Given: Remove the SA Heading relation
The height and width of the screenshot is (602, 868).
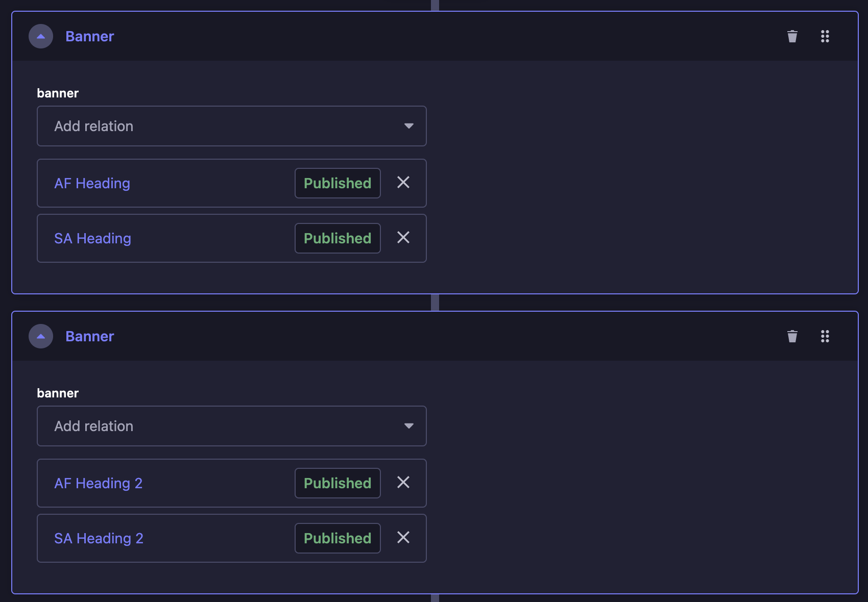Looking at the screenshot, I should click(403, 238).
